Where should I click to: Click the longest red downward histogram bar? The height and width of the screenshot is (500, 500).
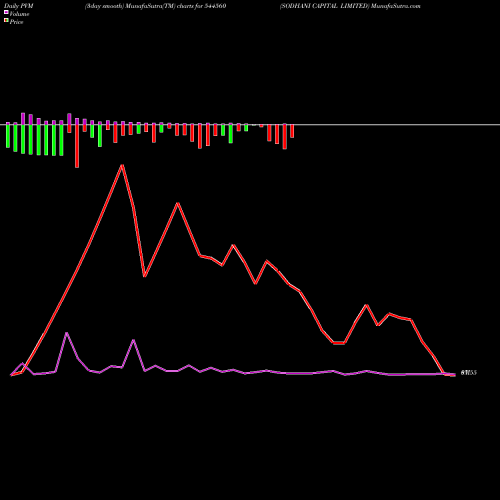[x=77, y=146]
